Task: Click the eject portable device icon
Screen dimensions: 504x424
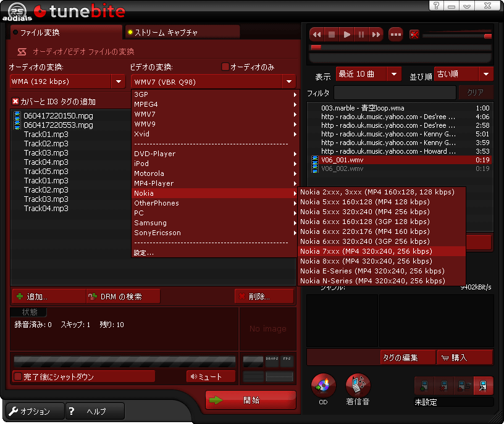Action: [x=463, y=386]
